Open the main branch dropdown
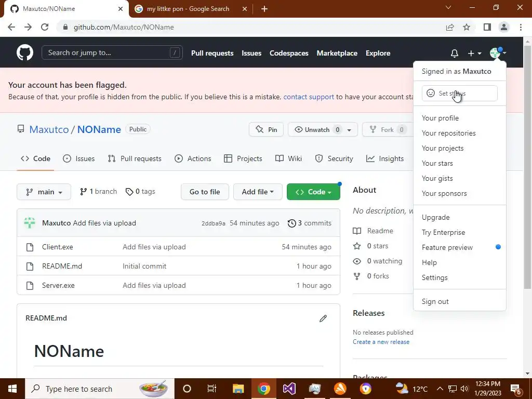 (x=44, y=192)
